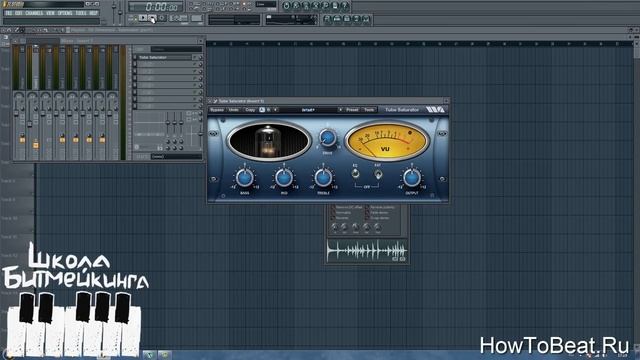640x360 pixels.
Task: Flip the FAT toggle switch
Action: 378,174
